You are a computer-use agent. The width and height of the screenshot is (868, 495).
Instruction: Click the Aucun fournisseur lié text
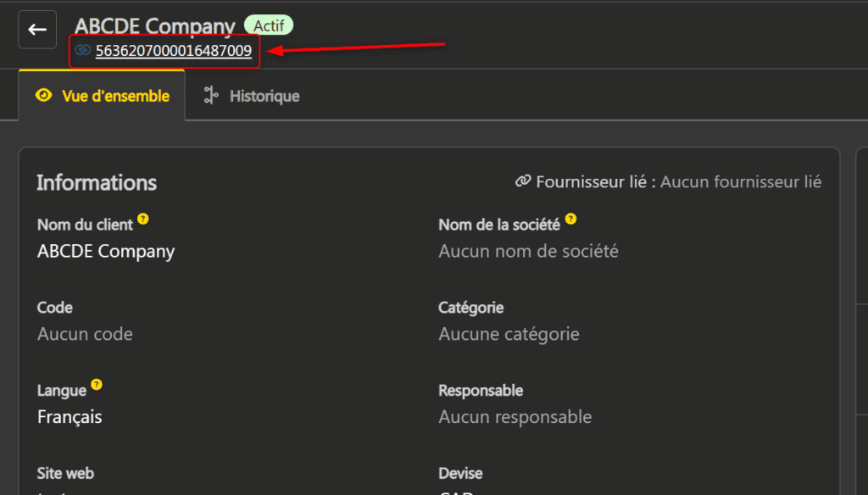click(741, 181)
